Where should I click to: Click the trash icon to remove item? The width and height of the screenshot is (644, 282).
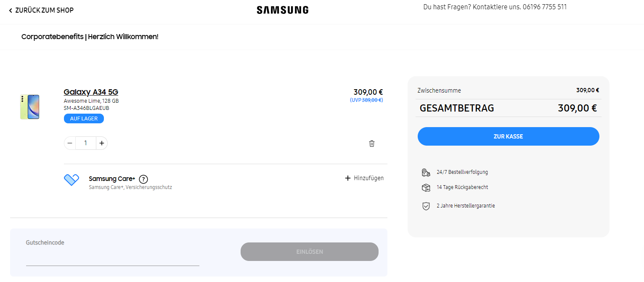(x=372, y=144)
